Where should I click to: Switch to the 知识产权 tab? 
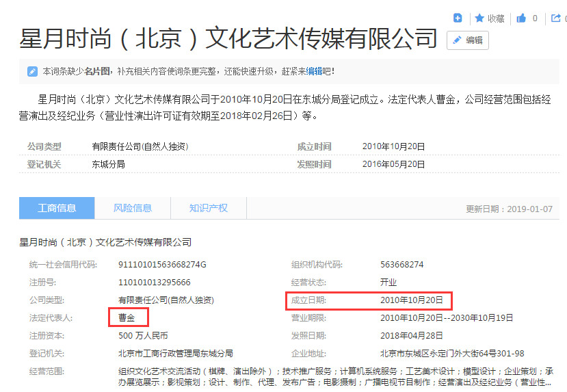[x=209, y=208]
